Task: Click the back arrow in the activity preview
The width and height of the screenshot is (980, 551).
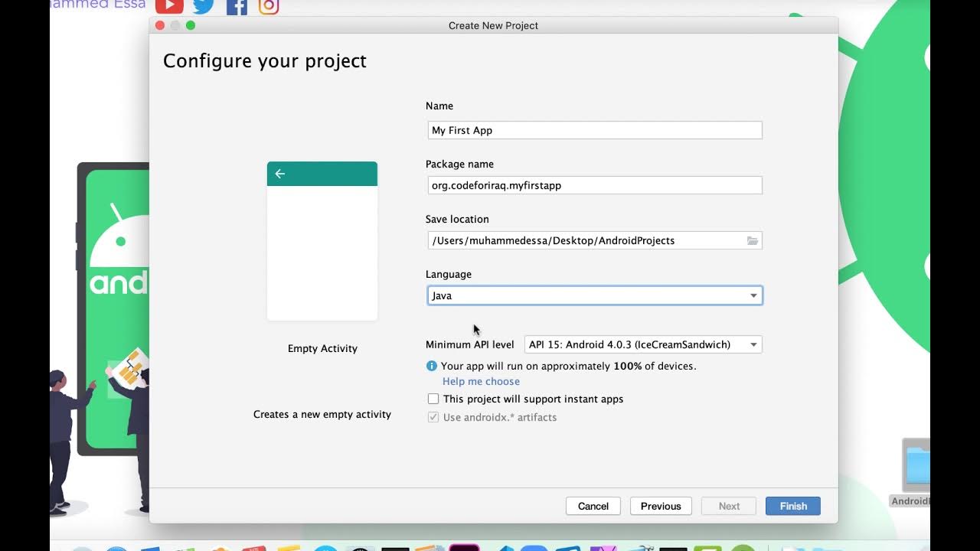Action: click(280, 174)
